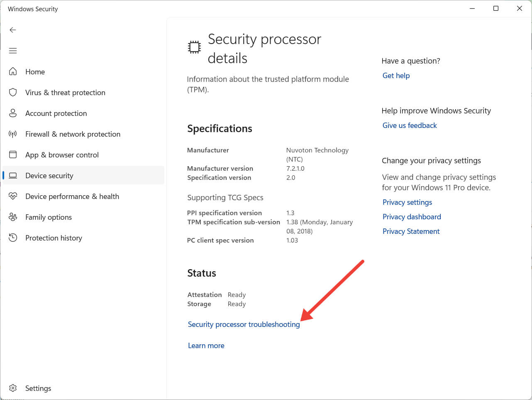Image resolution: width=532 pixels, height=400 pixels.
Task: Open App & browser control via its icon
Action: coord(13,155)
